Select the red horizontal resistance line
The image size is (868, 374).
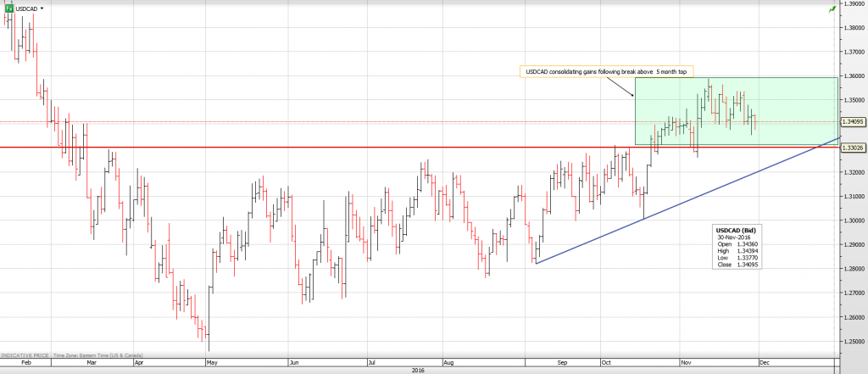(x=339, y=148)
